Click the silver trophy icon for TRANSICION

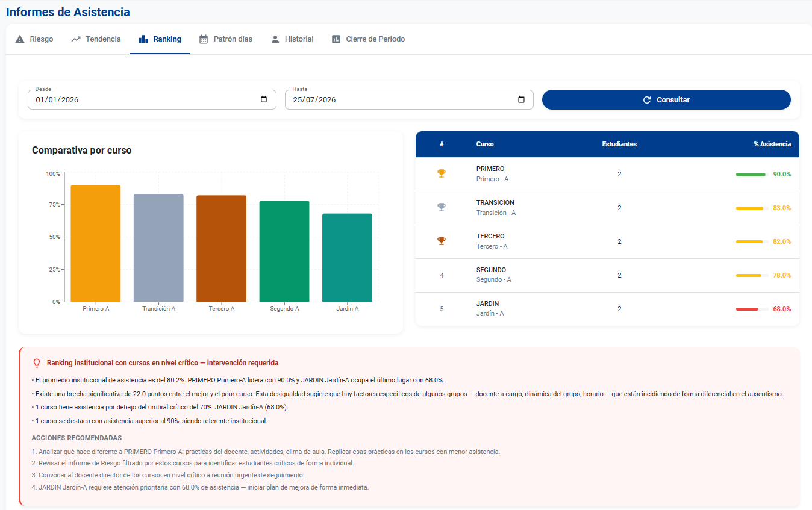click(442, 207)
